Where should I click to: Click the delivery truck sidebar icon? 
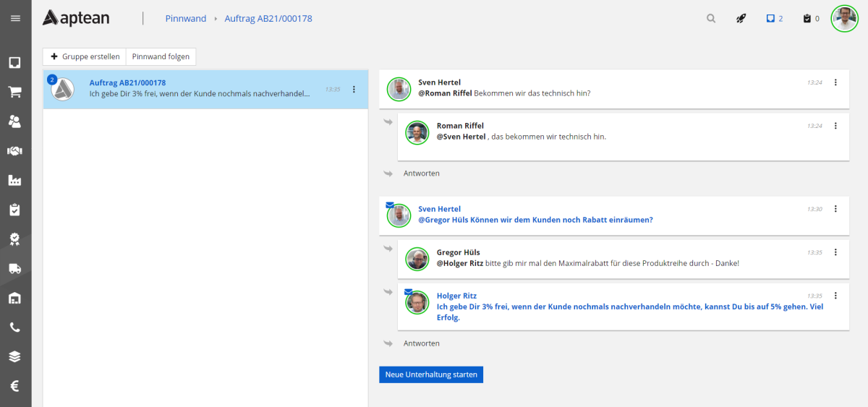click(15, 268)
